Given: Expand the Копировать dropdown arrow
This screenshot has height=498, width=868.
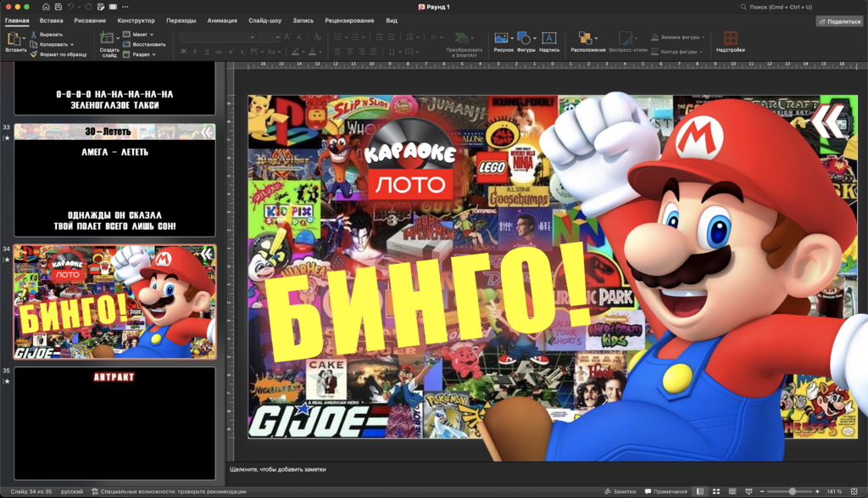Looking at the screenshot, I should point(72,44).
